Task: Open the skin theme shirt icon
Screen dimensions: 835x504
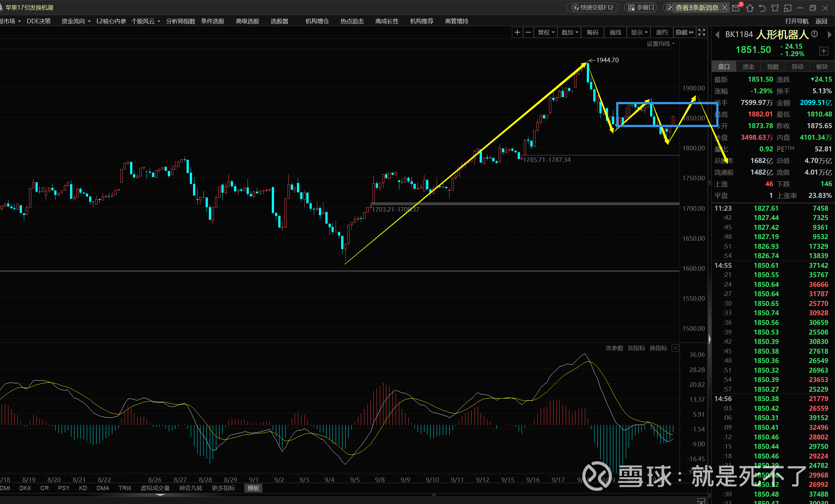Action: pyautogui.click(x=775, y=8)
